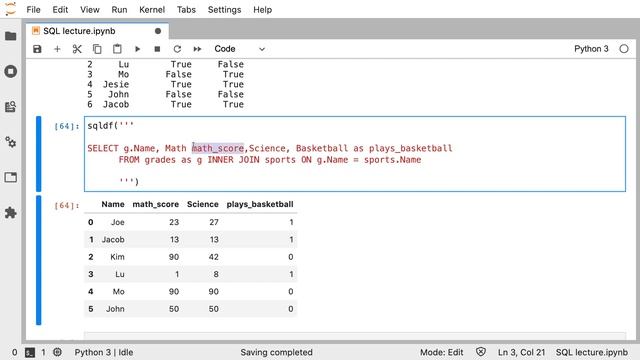Screen dimensions: 640x360
Task: Open the File menu
Action: pyautogui.click(x=33, y=9)
